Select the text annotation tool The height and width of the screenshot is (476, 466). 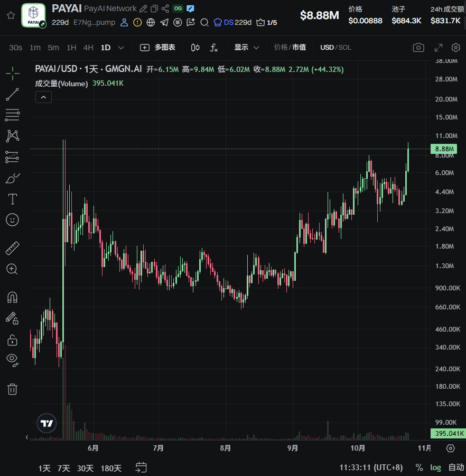(12, 199)
